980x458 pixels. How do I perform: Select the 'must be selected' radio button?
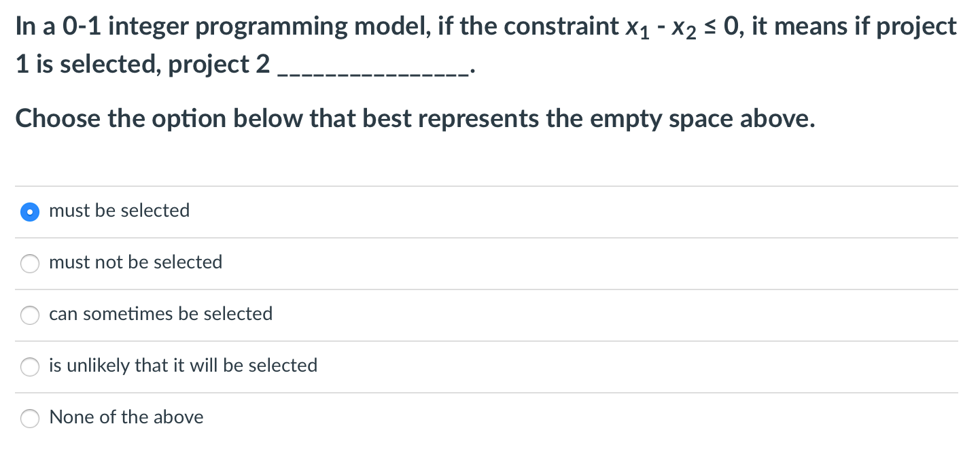30,211
